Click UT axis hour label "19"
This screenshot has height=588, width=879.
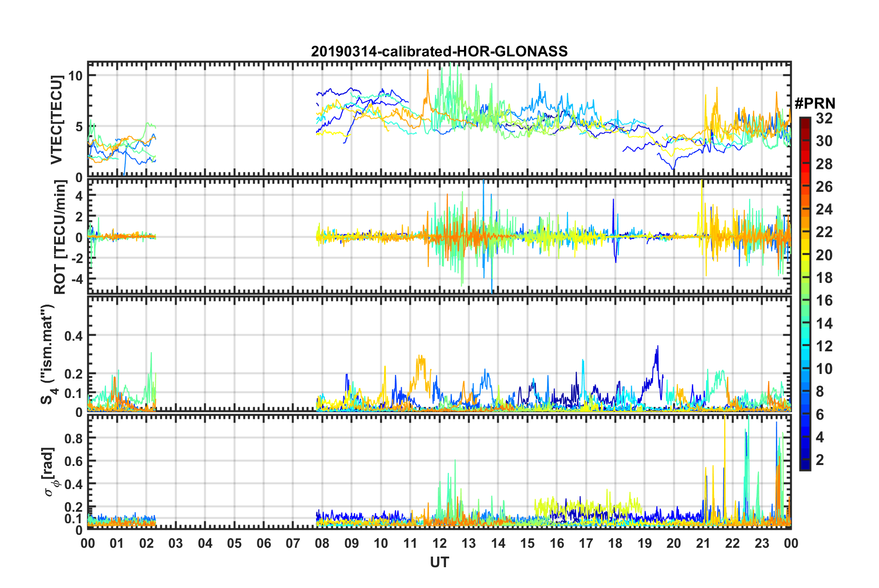[645, 543]
